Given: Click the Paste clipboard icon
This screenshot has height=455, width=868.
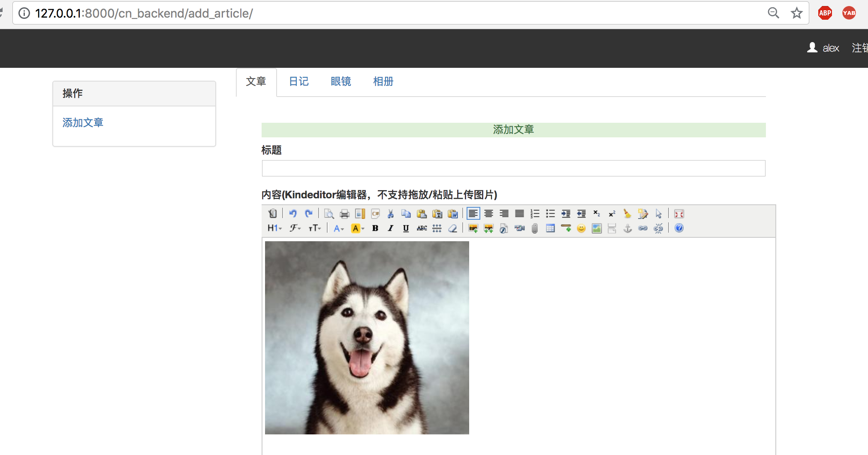Looking at the screenshot, I should click(422, 213).
